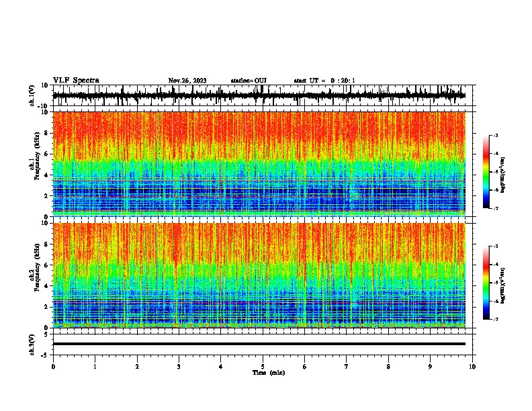Viewport: 532px width, 411px height.
Task: Click the '-5' tick on ch.3(V) axis
Action: pyautogui.click(x=45, y=355)
